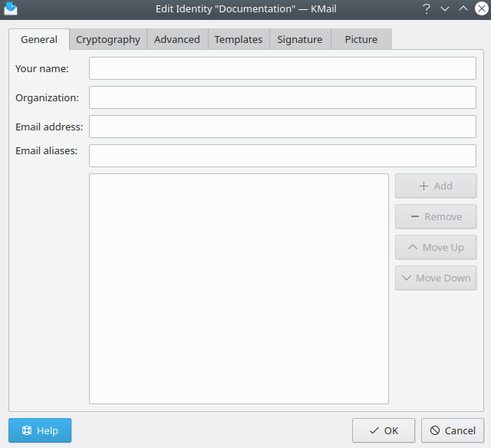Open the Advanced tab

[177, 40]
